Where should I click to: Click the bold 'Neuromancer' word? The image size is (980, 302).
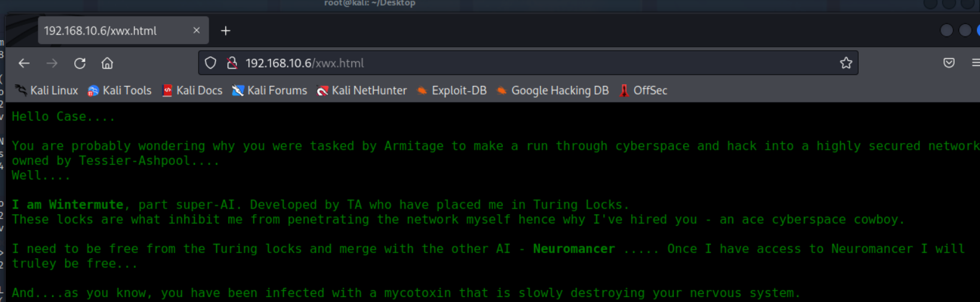574,249
